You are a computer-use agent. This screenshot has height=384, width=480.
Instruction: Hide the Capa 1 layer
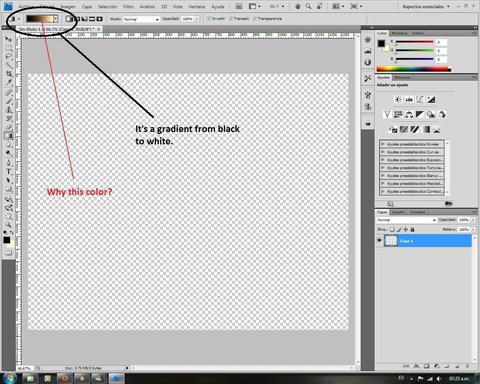(379, 241)
